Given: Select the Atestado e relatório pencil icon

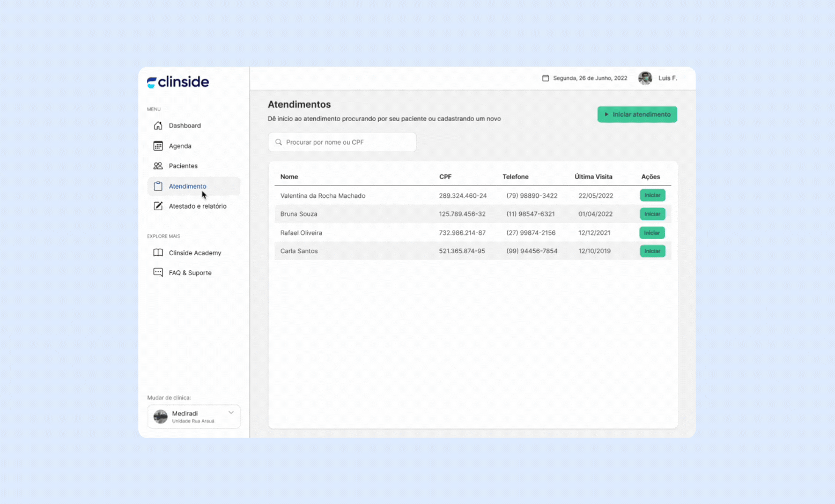Looking at the screenshot, I should pos(158,206).
